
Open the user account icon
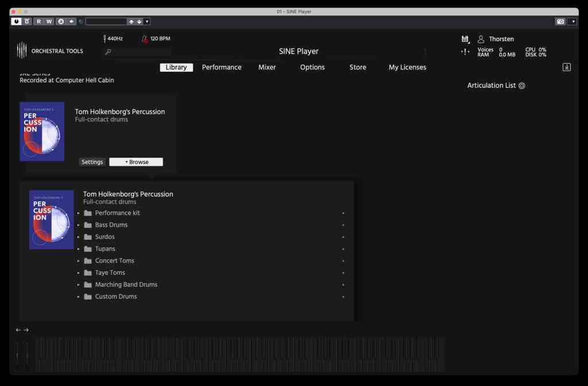tap(481, 39)
